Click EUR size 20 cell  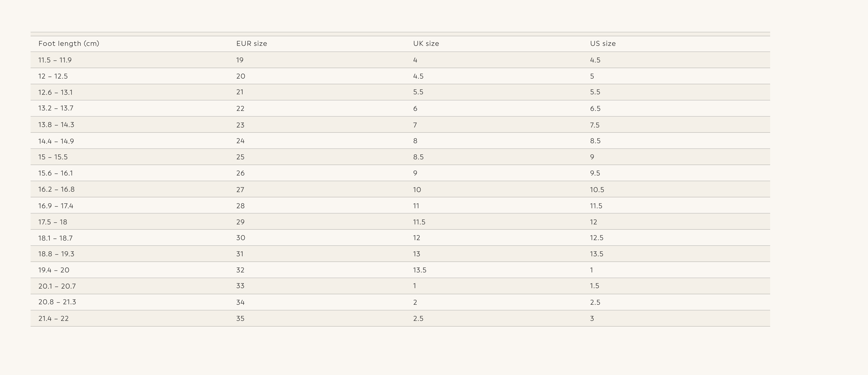coord(240,76)
